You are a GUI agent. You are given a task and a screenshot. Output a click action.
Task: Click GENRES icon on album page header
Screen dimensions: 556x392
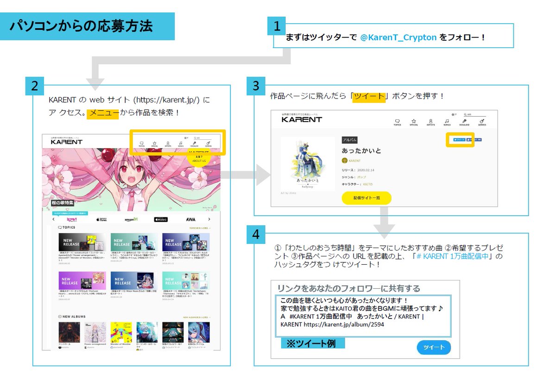coord(482,122)
